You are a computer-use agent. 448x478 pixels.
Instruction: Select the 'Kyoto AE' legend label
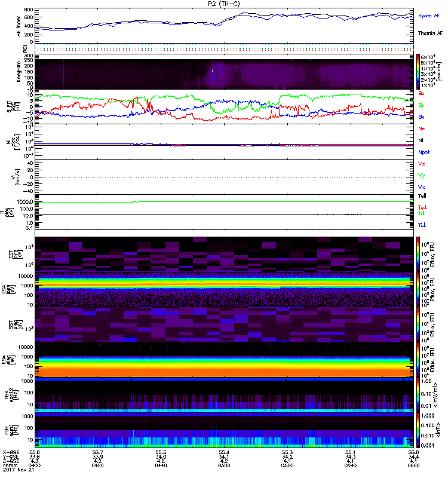pyautogui.click(x=429, y=16)
